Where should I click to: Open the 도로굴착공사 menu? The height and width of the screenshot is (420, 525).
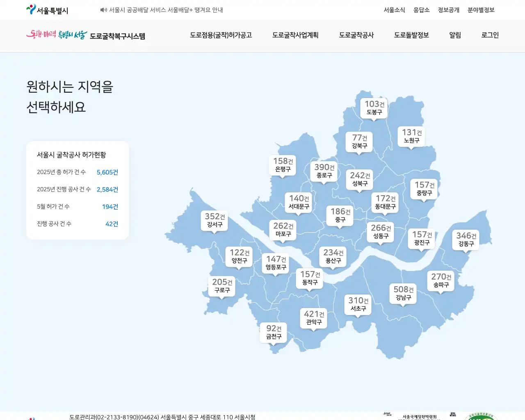[x=356, y=35]
